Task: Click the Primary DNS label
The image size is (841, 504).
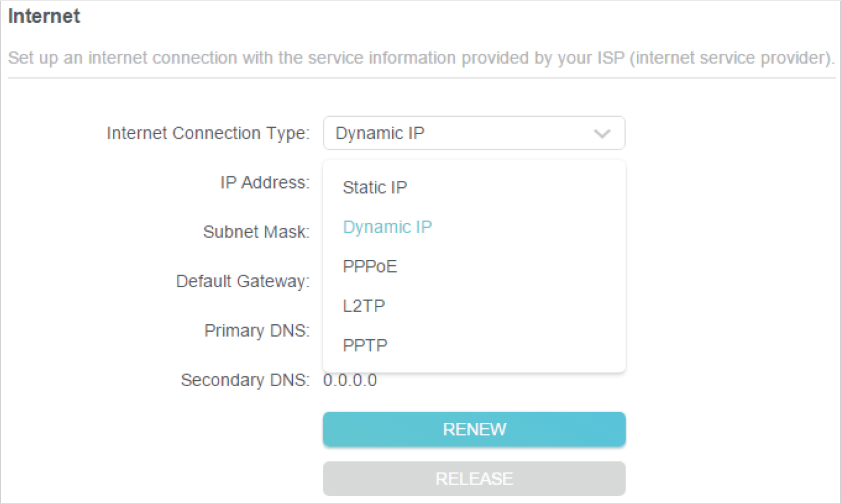Action: (256, 331)
